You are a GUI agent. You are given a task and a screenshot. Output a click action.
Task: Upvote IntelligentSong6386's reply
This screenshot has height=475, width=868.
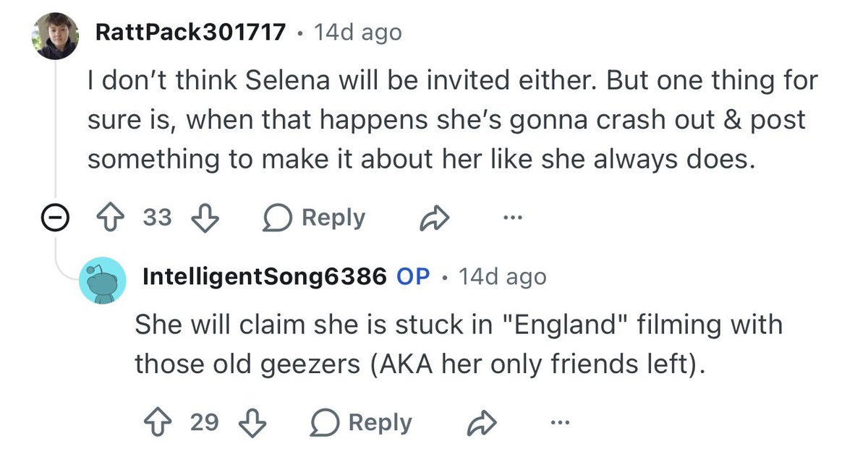point(157,422)
